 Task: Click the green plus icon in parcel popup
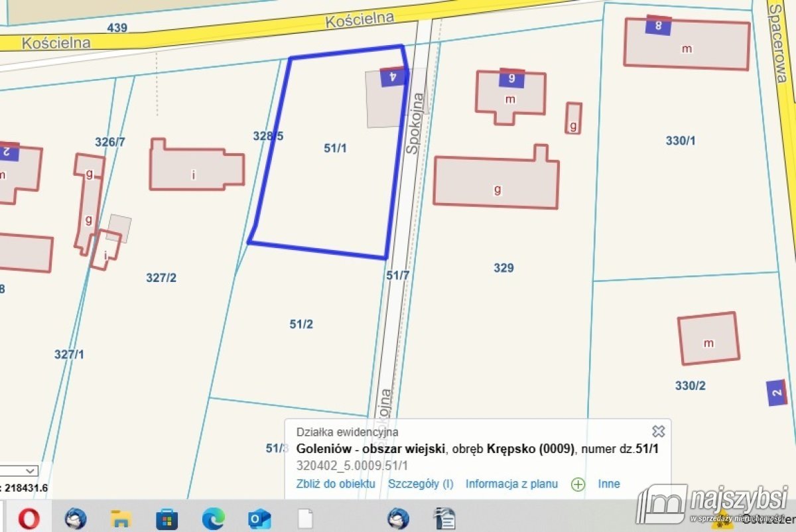(578, 484)
